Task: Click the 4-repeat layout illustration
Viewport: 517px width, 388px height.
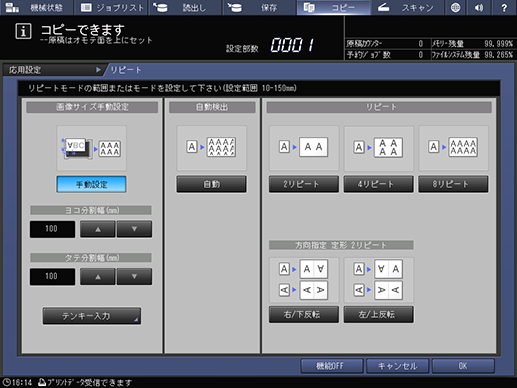Action: click(x=379, y=148)
